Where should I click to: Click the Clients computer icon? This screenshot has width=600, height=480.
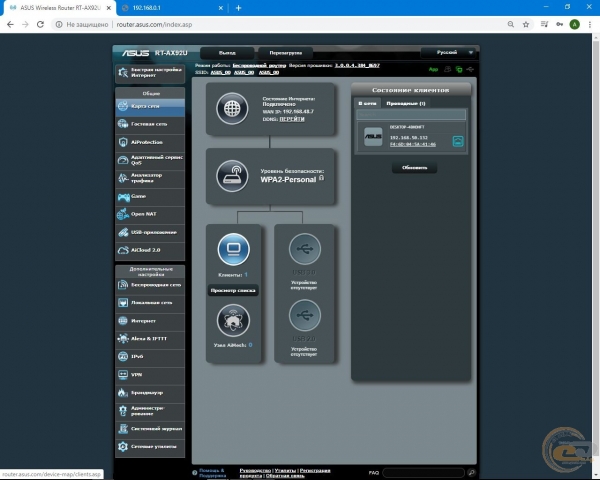tap(233, 249)
